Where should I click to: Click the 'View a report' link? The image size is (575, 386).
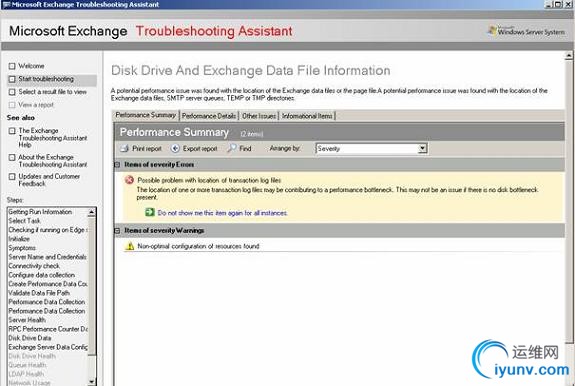[36, 105]
